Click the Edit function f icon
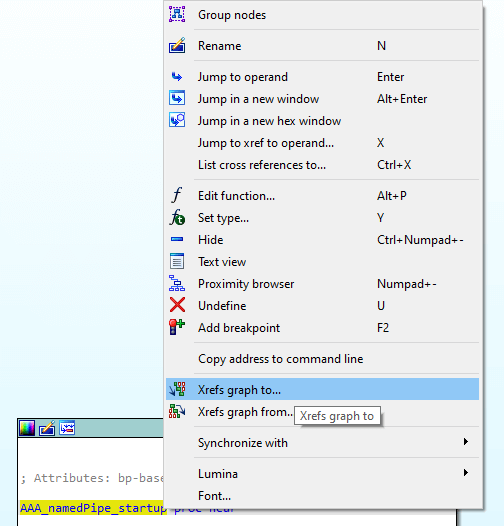The height and width of the screenshot is (526, 504). click(177, 195)
